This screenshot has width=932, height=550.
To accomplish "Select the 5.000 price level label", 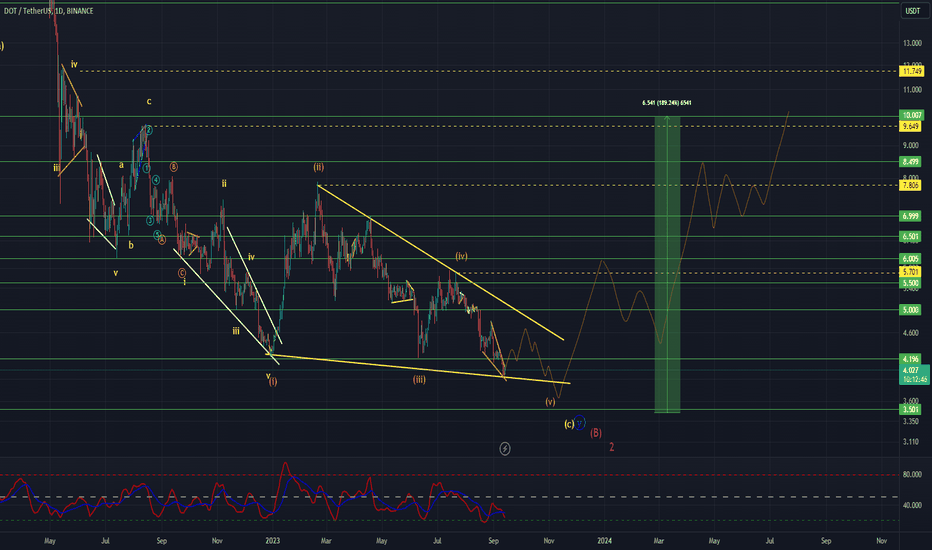I will point(911,310).
